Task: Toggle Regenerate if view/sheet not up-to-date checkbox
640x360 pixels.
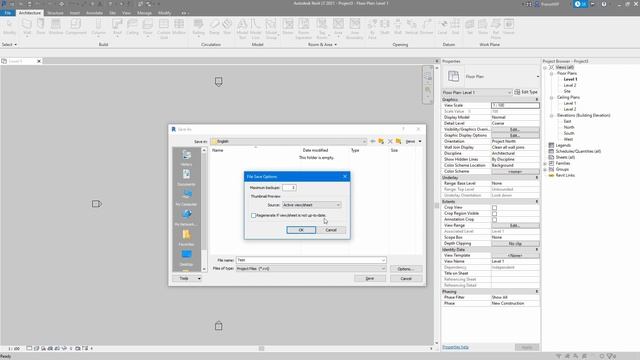Action: tap(253, 215)
